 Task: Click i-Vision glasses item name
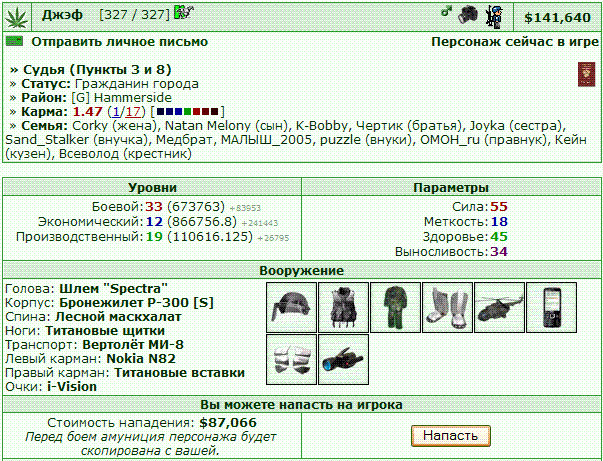[72, 386]
